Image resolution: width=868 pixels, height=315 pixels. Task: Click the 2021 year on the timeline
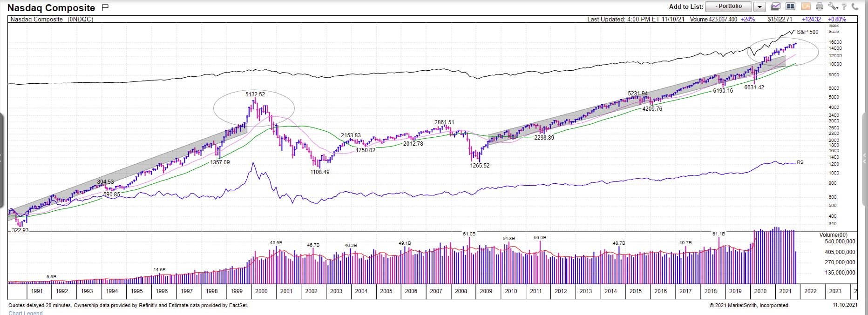pos(785,291)
